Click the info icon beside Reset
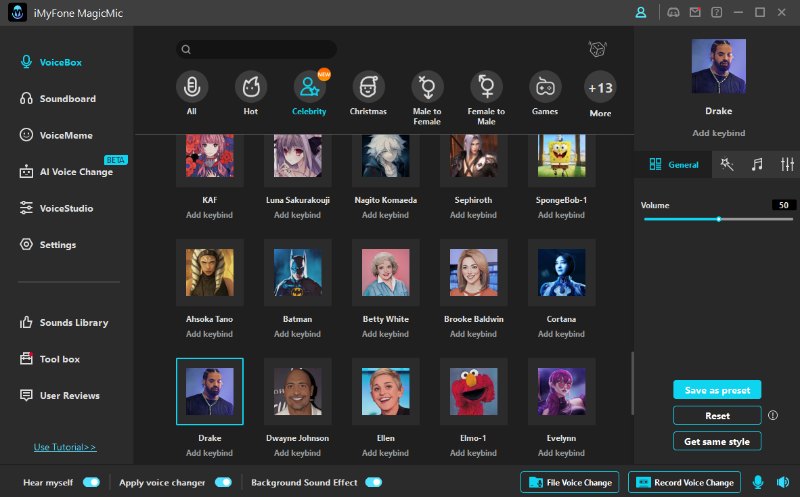This screenshot has height=497, width=800. (x=773, y=415)
